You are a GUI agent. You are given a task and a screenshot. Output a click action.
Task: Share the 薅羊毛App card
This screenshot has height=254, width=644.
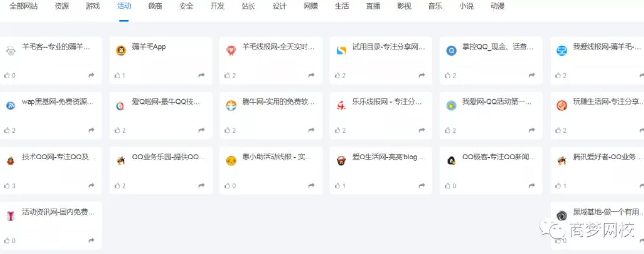tap(202, 75)
